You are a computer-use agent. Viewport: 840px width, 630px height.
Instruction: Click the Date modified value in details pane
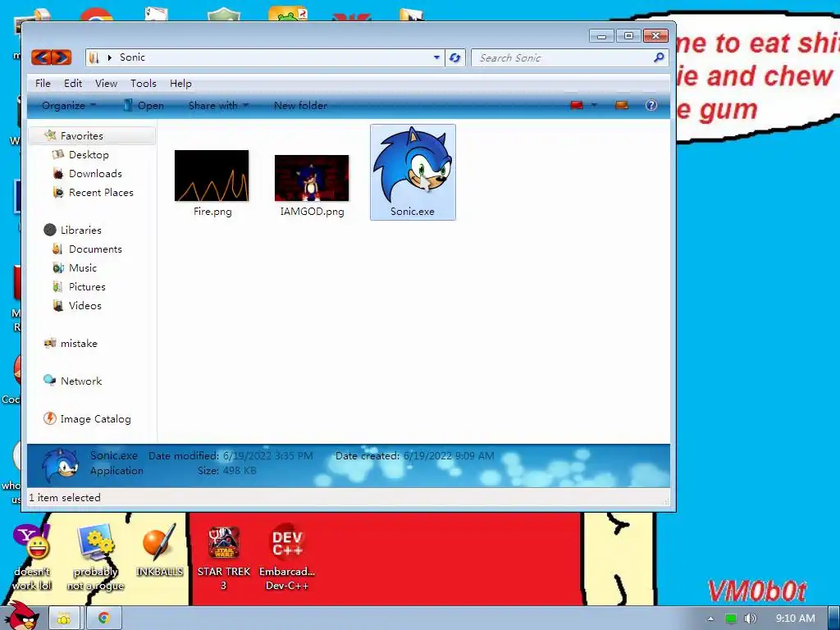(x=268, y=456)
